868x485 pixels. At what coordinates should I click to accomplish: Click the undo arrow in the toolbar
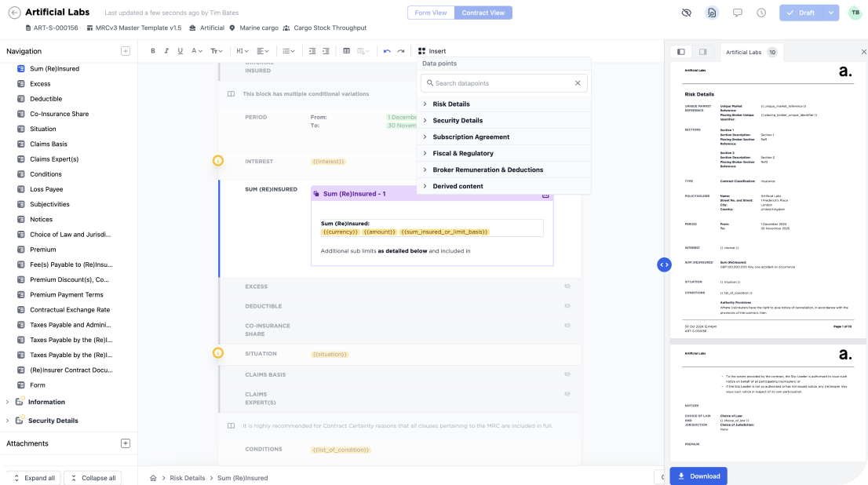(387, 51)
